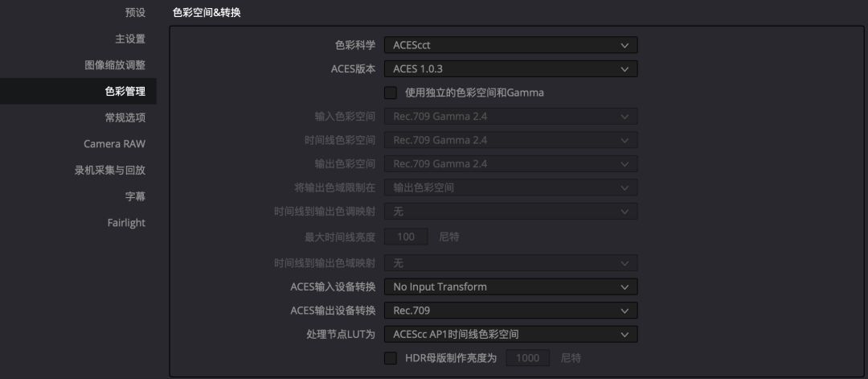Select Fairlight in the sidebar

coord(126,222)
